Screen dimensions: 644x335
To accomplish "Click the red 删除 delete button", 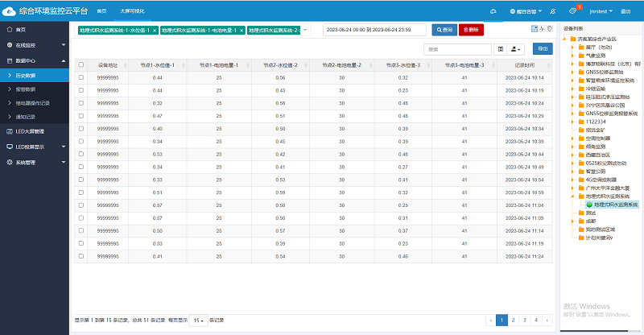I will [x=471, y=30].
